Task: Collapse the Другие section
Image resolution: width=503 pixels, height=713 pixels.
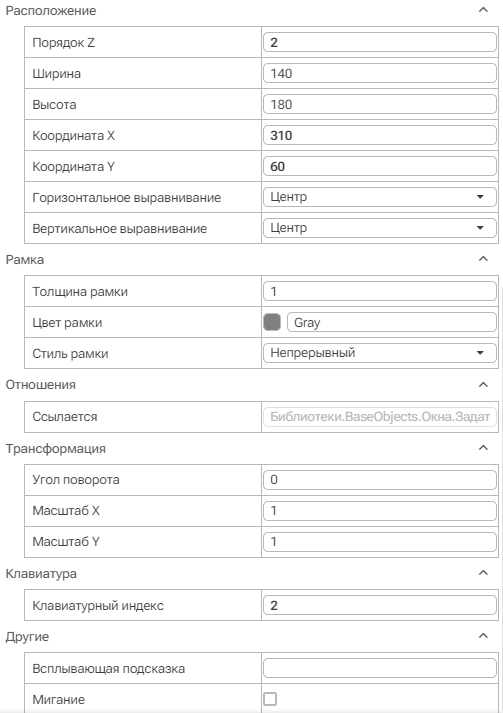Action: (x=483, y=636)
